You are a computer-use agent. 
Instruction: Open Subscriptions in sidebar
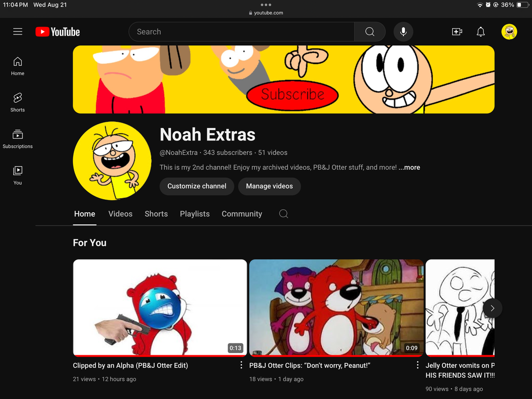[17, 139]
